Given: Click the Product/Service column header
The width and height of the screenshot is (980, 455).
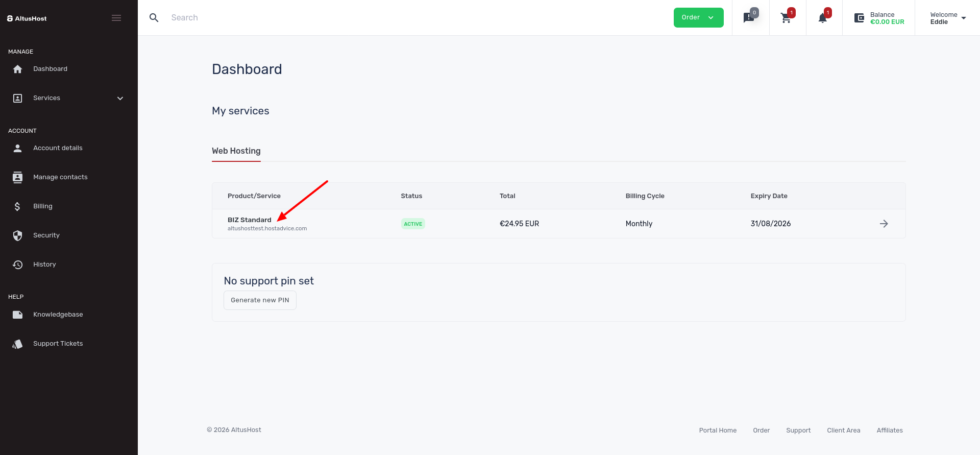Looking at the screenshot, I should [254, 196].
